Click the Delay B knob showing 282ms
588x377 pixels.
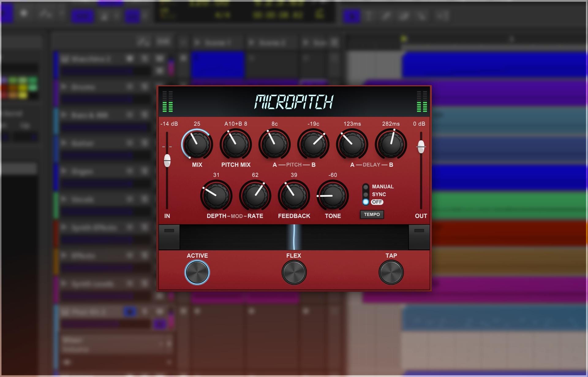click(x=391, y=144)
